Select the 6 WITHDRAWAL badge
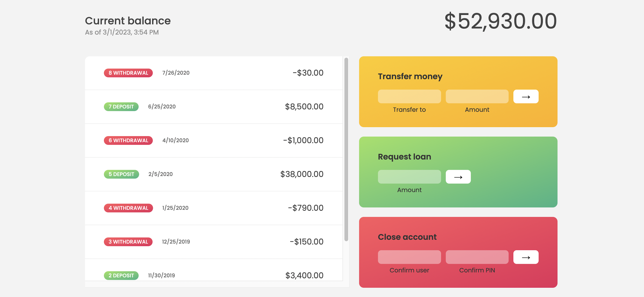Screen dimensions: 644x297 (x=128, y=140)
